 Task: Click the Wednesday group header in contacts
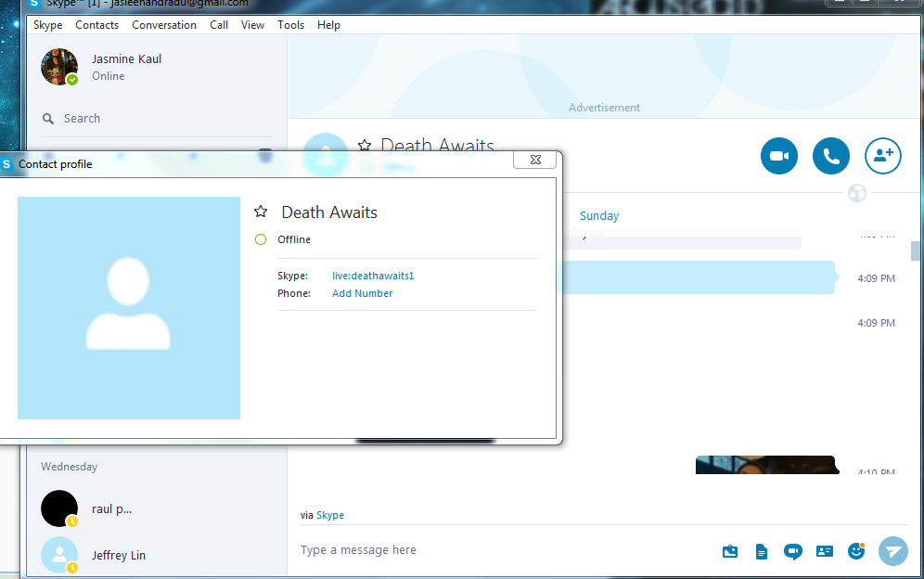69,467
